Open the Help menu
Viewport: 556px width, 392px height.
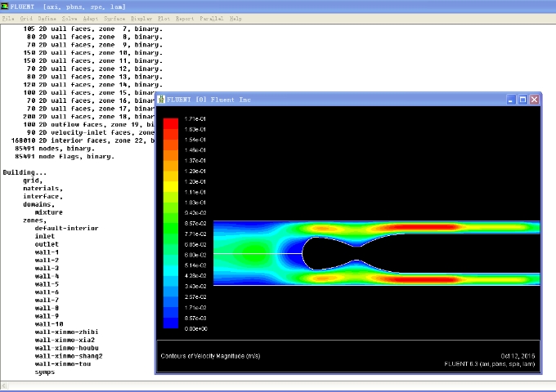point(235,18)
